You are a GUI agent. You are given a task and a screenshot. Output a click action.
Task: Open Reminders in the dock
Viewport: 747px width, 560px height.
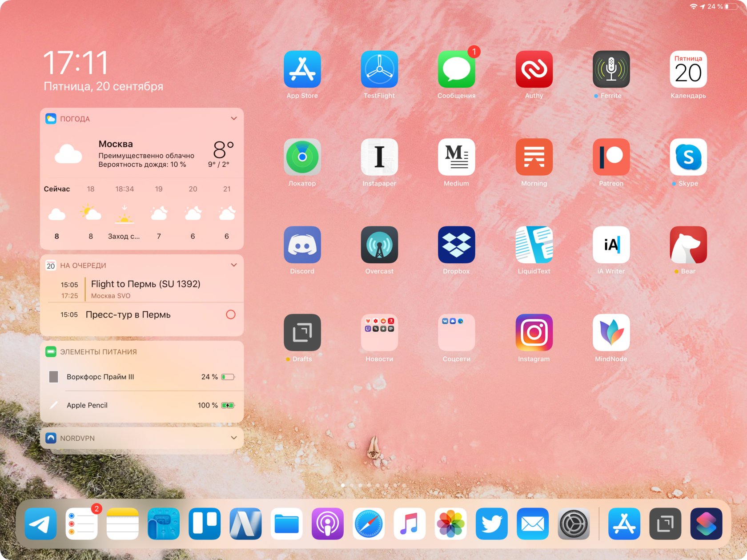coord(81,524)
